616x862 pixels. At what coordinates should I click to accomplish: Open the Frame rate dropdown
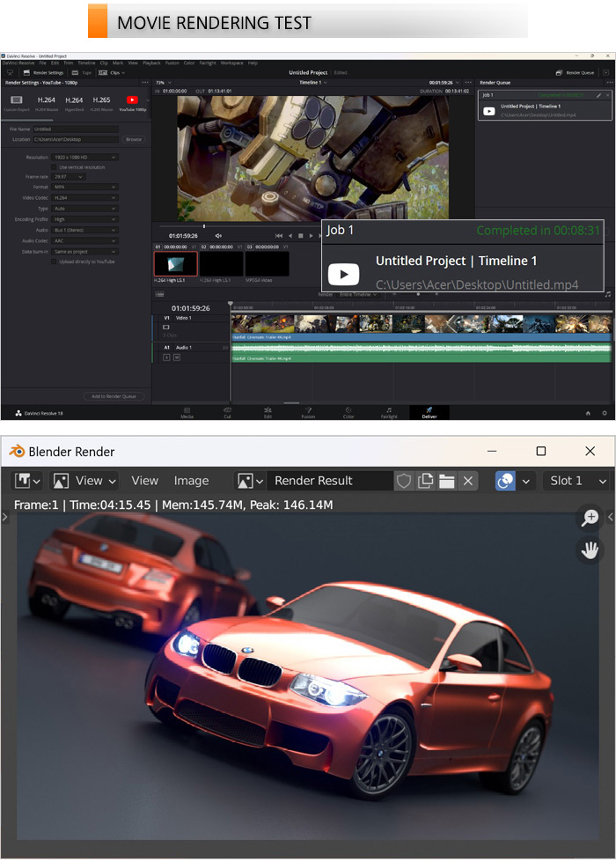(x=68, y=177)
